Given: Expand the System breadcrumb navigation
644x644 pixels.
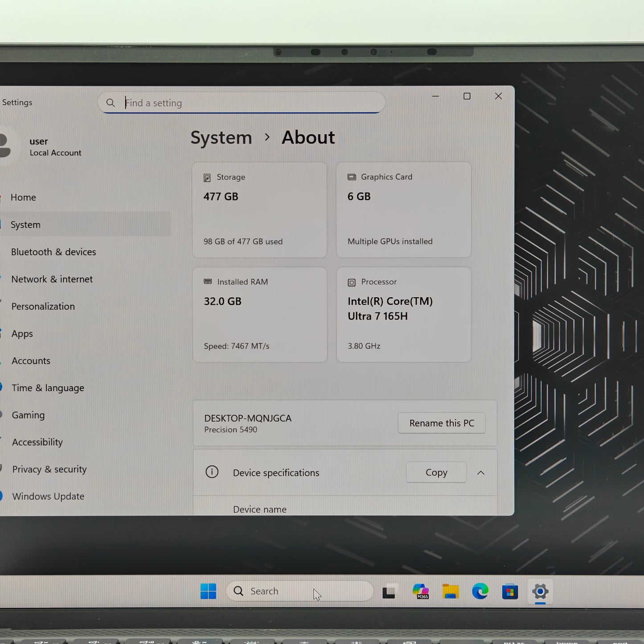Looking at the screenshot, I should pos(221,138).
